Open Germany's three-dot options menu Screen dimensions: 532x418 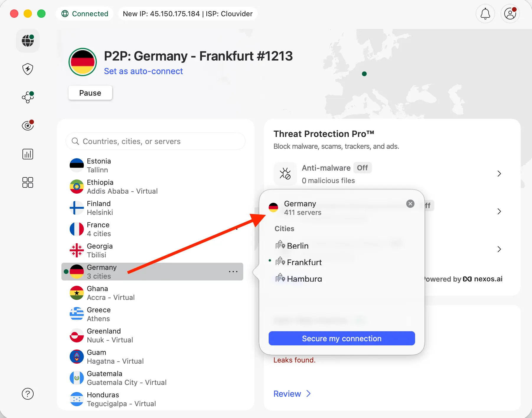click(x=234, y=272)
